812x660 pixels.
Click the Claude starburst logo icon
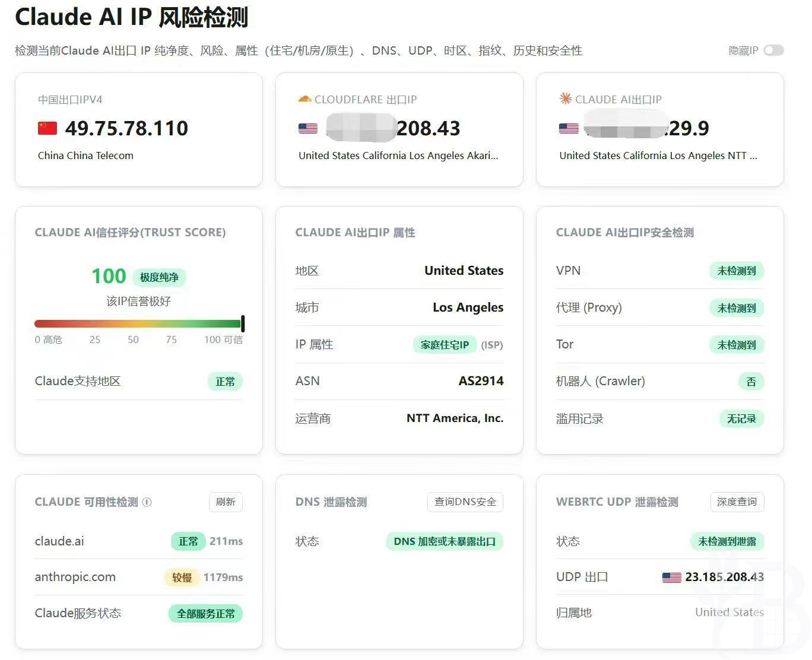pyautogui.click(x=565, y=99)
